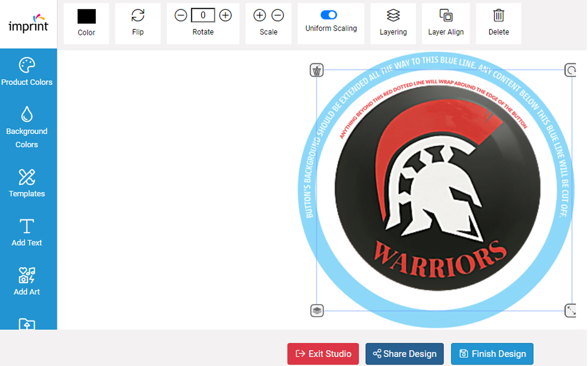Scale down with the minus icon
This screenshot has width=588, height=366.
pos(278,15)
